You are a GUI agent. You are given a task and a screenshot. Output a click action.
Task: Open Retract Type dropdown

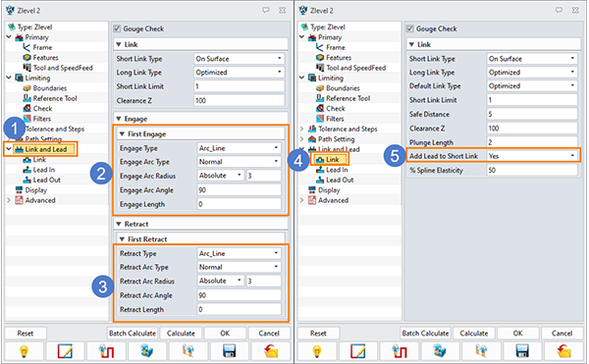click(x=239, y=253)
